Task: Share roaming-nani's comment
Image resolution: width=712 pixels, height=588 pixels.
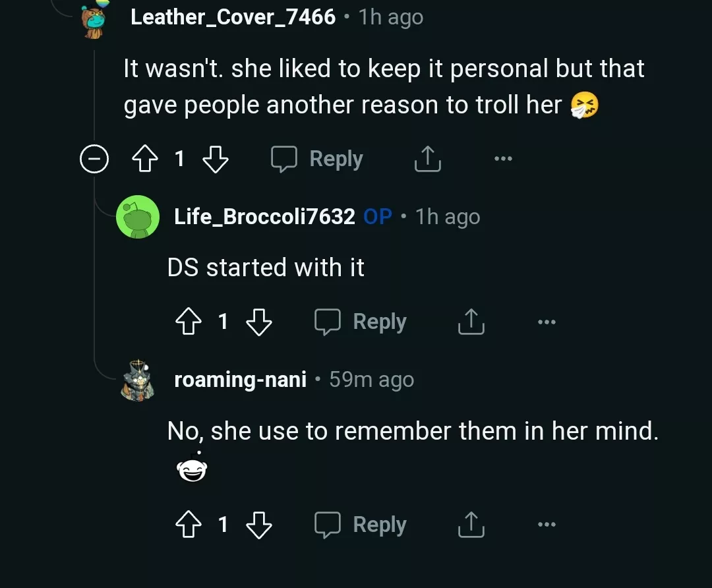Action: (x=471, y=525)
